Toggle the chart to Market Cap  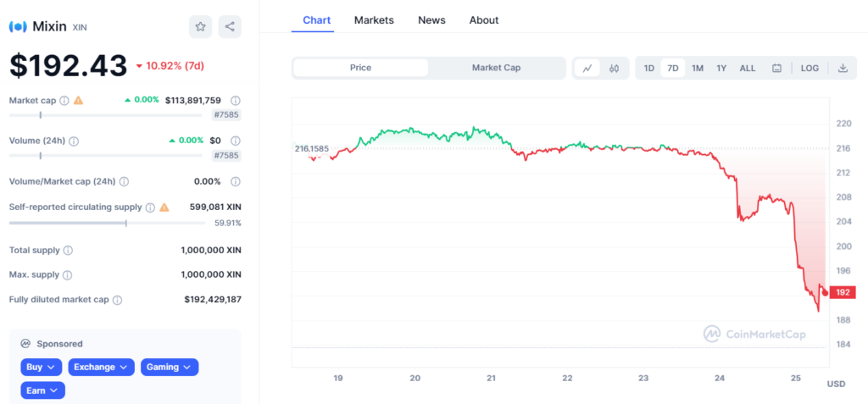pos(496,68)
